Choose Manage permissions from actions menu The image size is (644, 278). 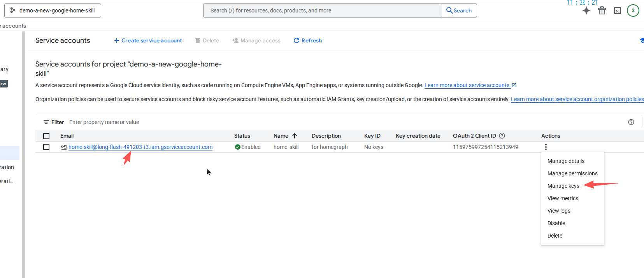[x=572, y=173]
